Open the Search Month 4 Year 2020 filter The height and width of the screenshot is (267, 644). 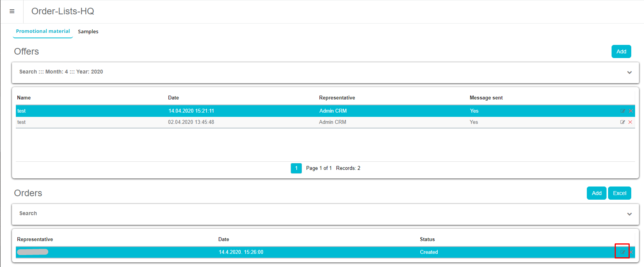point(61,72)
